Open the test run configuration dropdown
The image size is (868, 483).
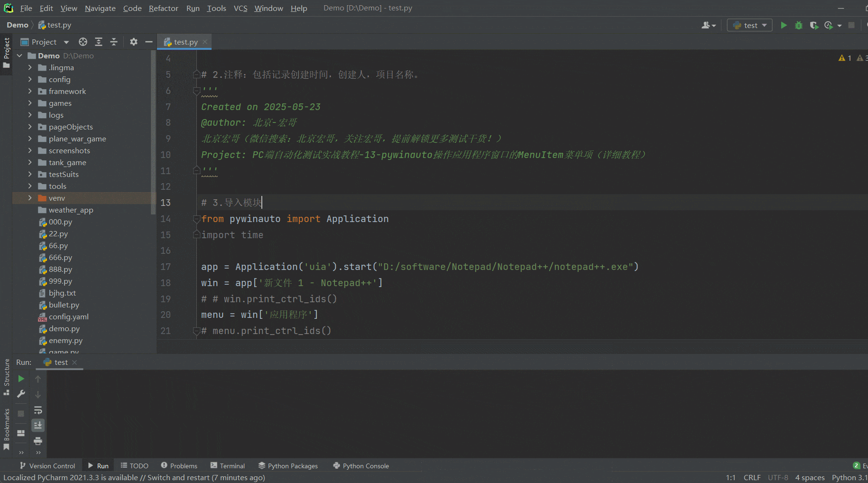coord(750,25)
